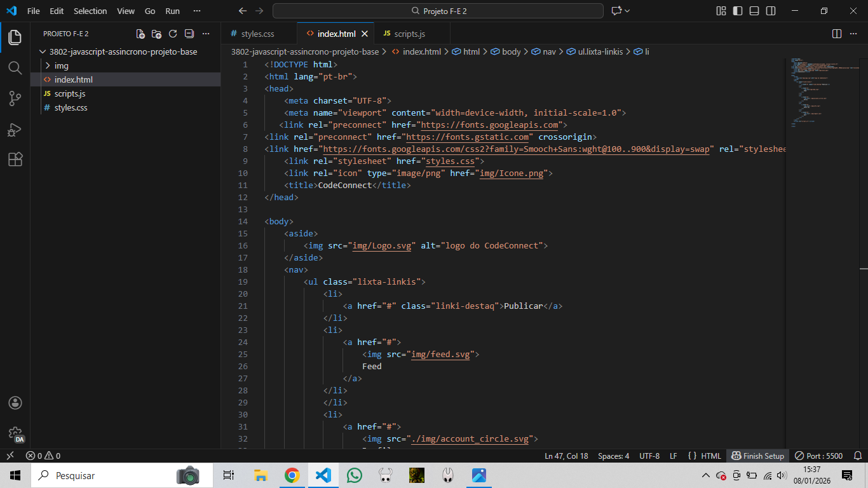Open the Search view in activity bar

[x=15, y=67]
